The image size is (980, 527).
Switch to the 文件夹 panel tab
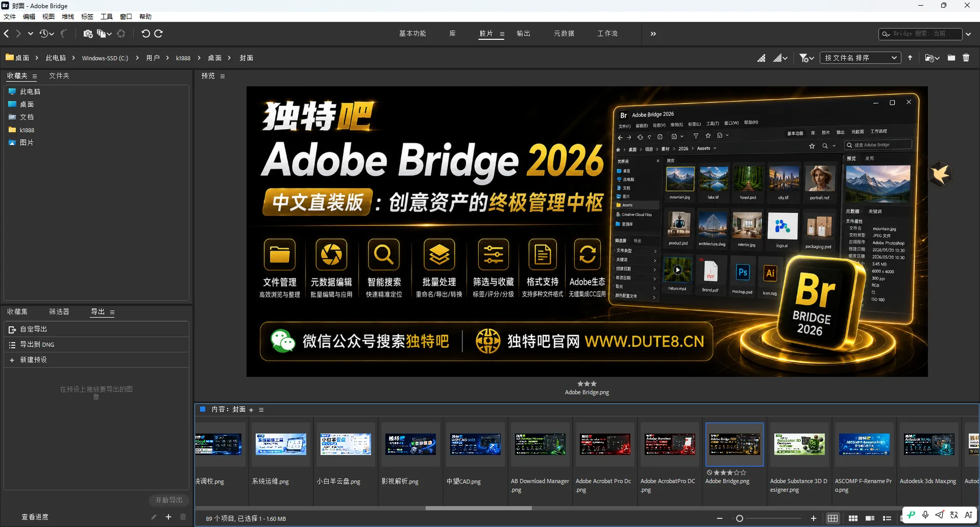coord(59,76)
